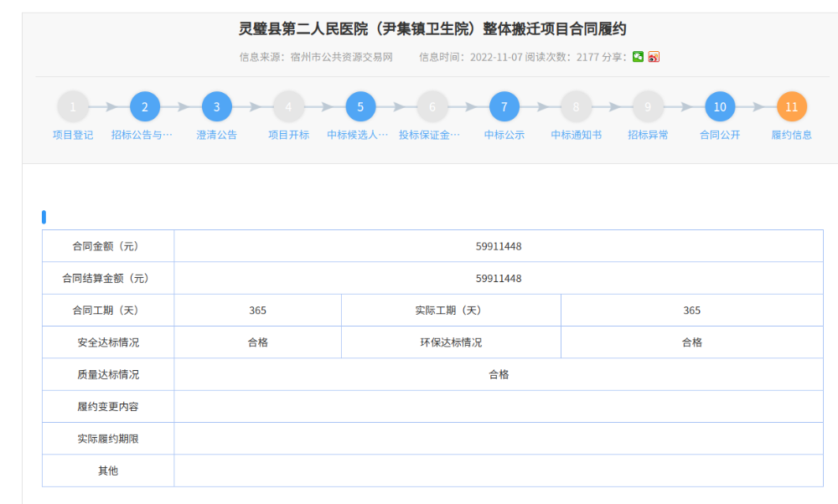Click the 其他 label cell

pos(108,471)
